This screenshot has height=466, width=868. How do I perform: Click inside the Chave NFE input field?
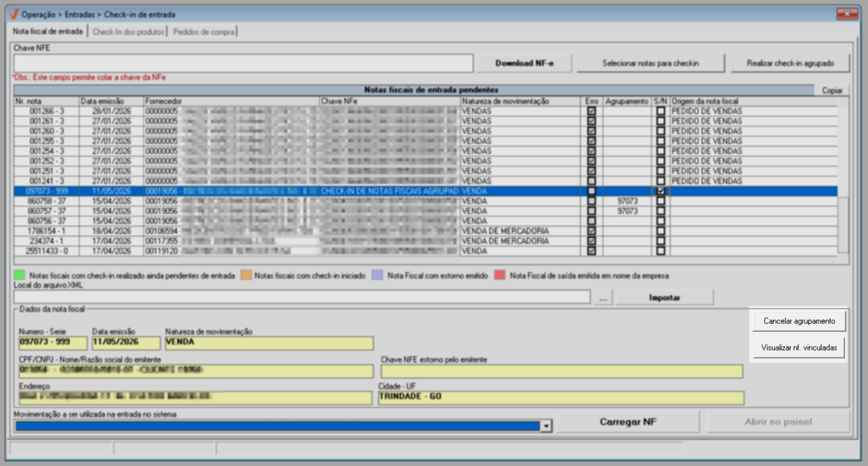[x=243, y=63]
